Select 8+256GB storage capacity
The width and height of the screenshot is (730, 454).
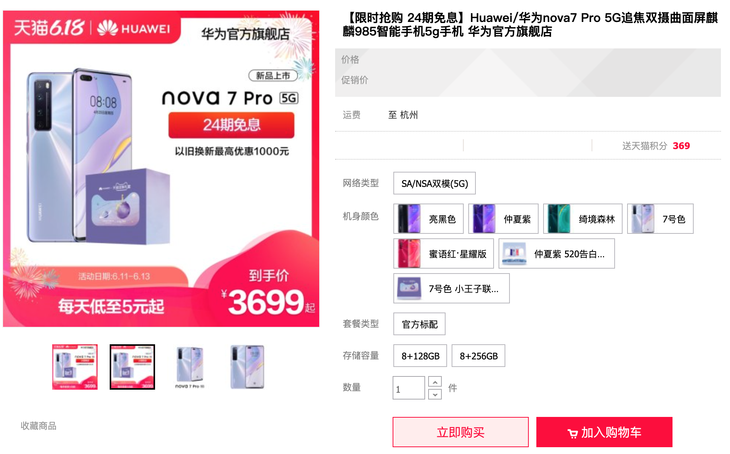tap(478, 356)
